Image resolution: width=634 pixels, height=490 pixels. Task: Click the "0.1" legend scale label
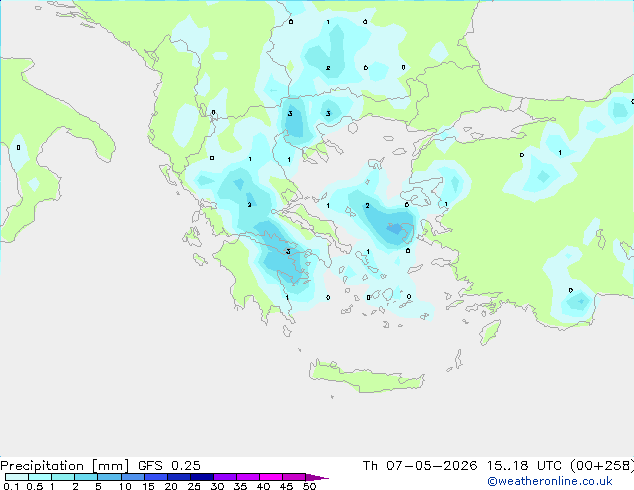click(11, 486)
